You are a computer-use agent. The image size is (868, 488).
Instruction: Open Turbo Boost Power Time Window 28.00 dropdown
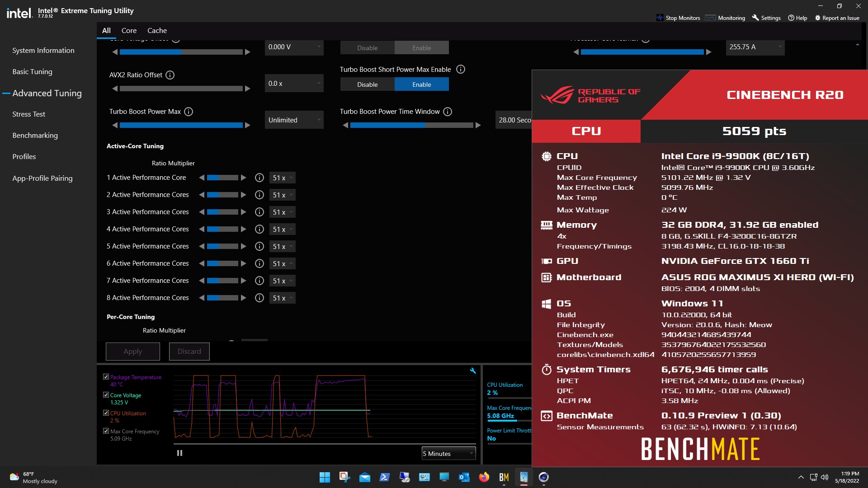click(x=514, y=120)
